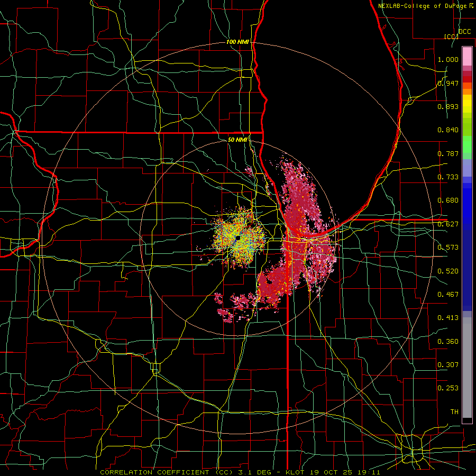Screen dimensions: 476x476
Task: Click the DCC label above the color bar
Action: click(464, 32)
